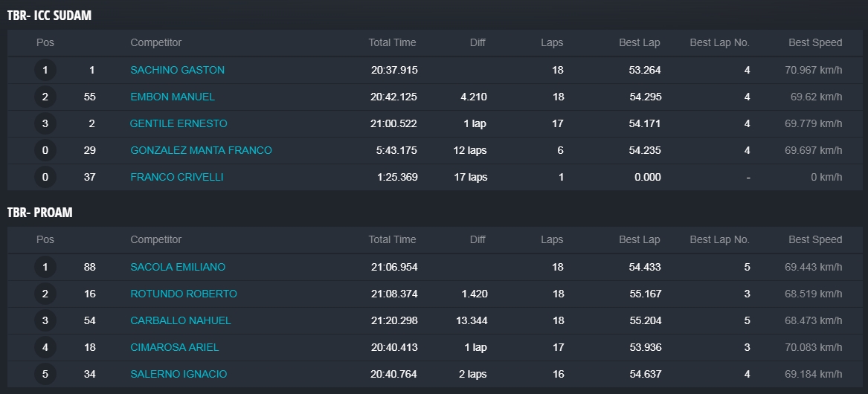Open ROTUNDO ROBERTO's details

(183, 294)
